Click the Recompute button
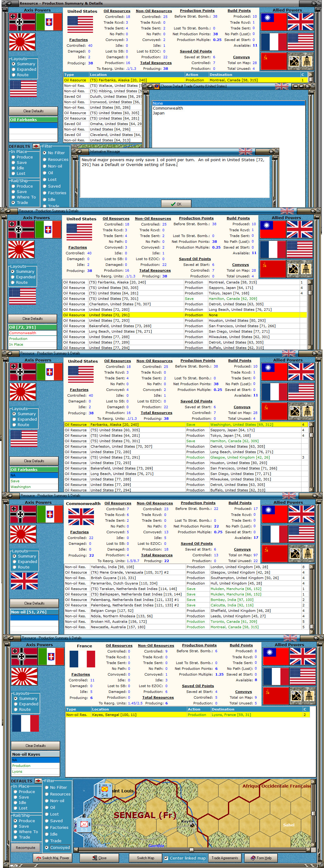The height and width of the screenshot is (868, 324). [25, 847]
